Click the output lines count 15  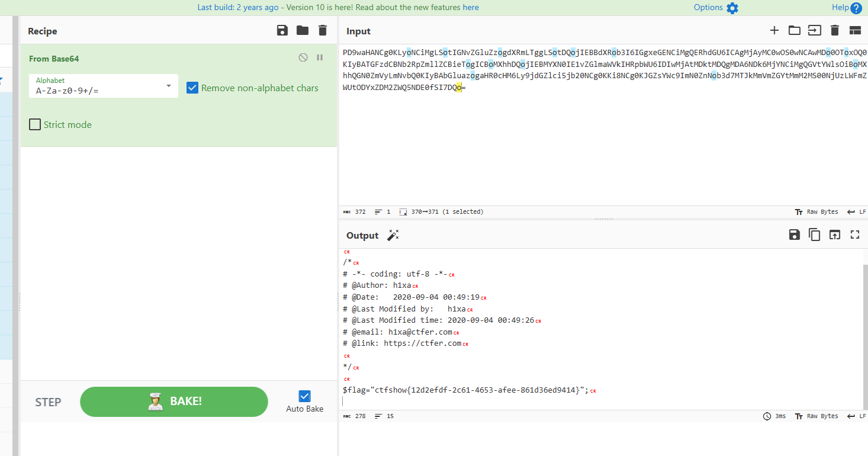tap(384, 416)
